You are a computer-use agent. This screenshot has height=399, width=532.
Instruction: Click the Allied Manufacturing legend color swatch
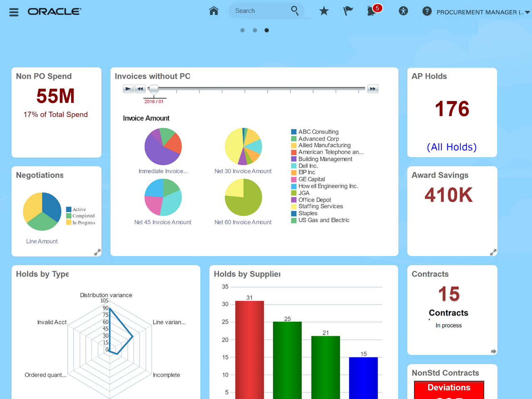point(294,145)
